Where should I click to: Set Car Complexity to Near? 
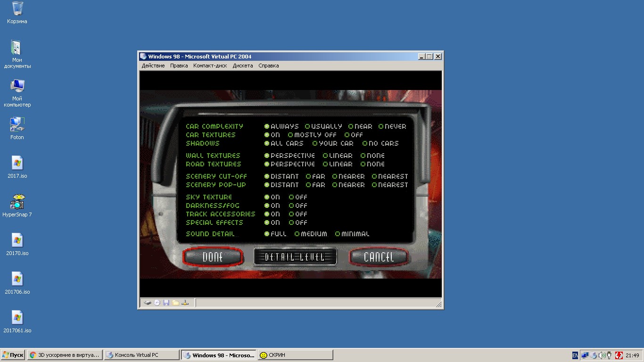click(360, 126)
